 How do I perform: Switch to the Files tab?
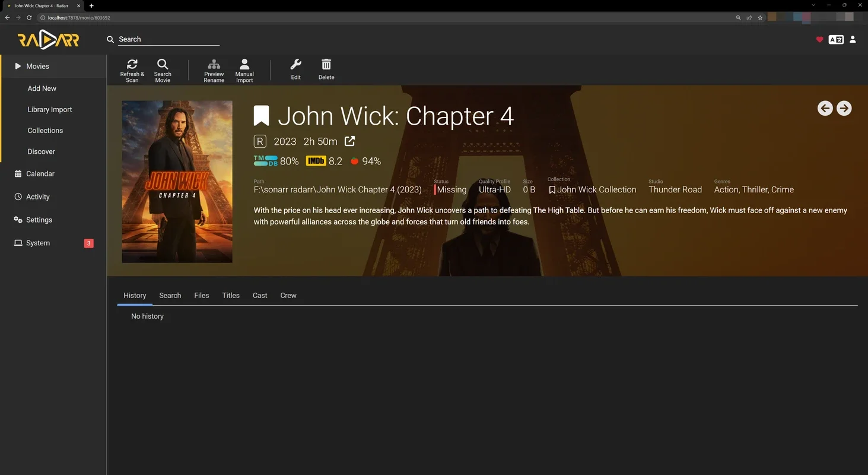(x=202, y=295)
